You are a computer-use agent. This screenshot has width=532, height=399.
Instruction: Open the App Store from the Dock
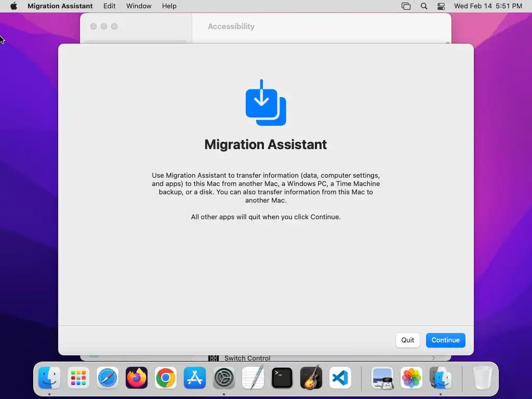(x=195, y=378)
